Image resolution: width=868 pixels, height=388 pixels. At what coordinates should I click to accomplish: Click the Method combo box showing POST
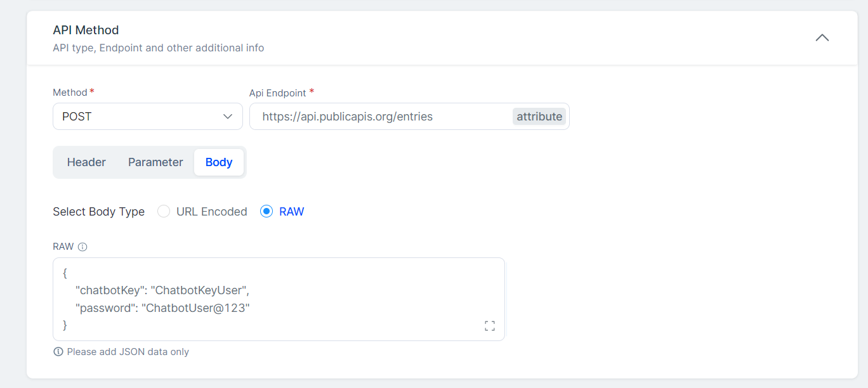point(147,116)
